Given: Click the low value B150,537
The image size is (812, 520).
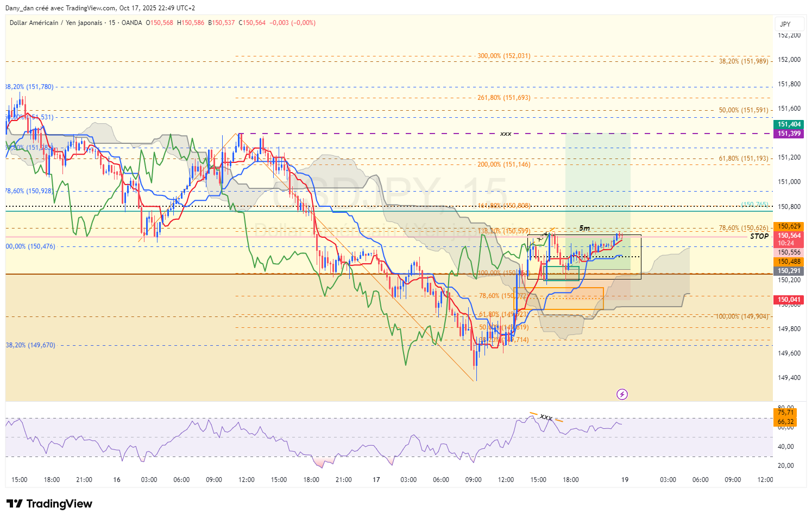Looking at the screenshot, I should [x=222, y=23].
